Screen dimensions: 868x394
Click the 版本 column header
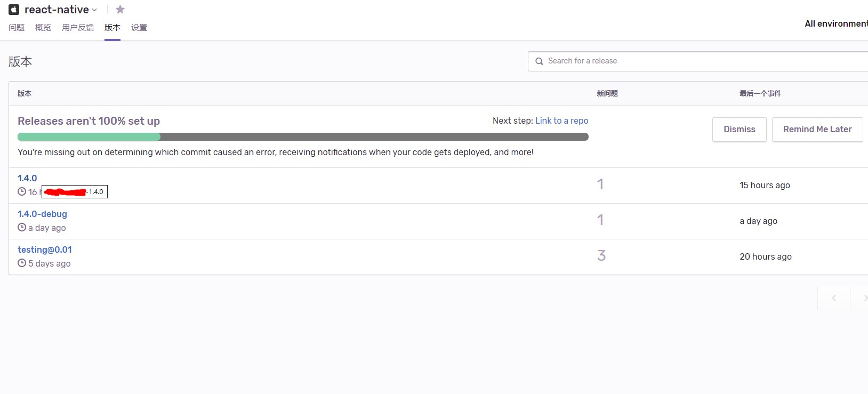pos(25,93)
